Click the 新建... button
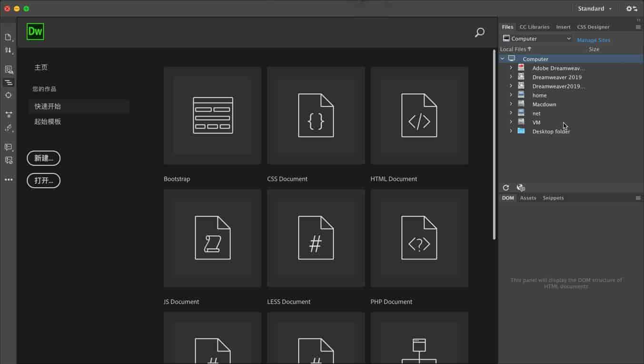The width and height of the screenshot is (644, 364). (43, 158)
